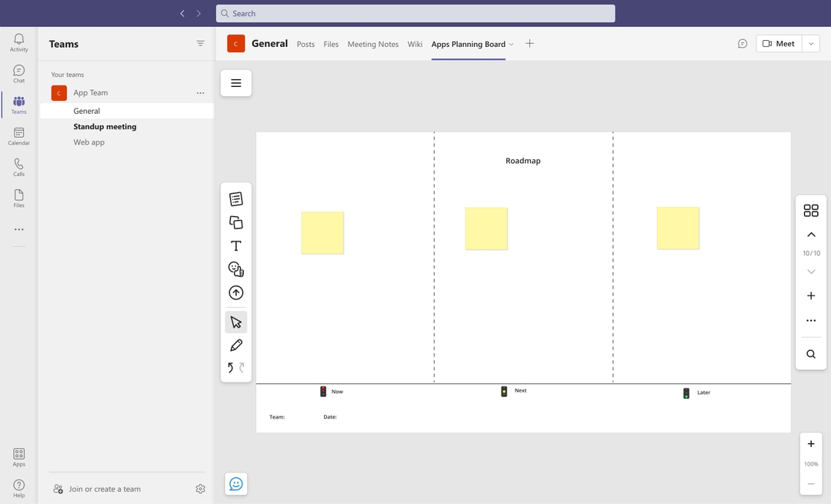Expand the Apps Planning Board tab dropdown

[x=510, y=45]
